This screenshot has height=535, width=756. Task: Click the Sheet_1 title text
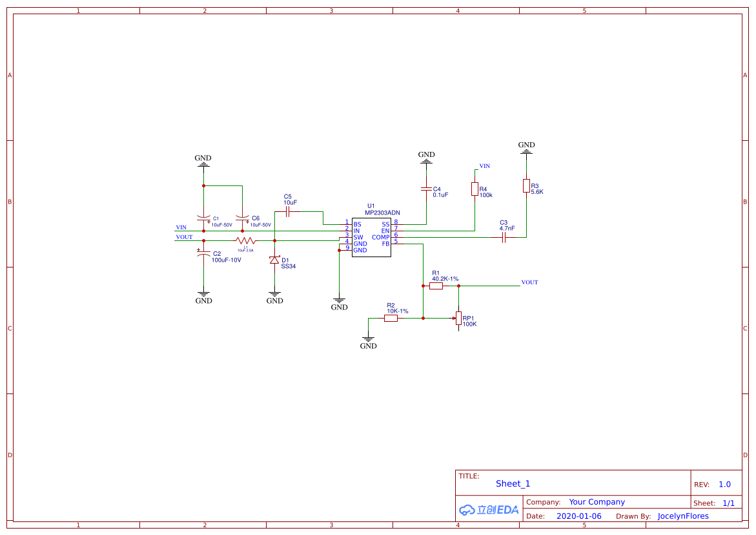click(513, 483)
